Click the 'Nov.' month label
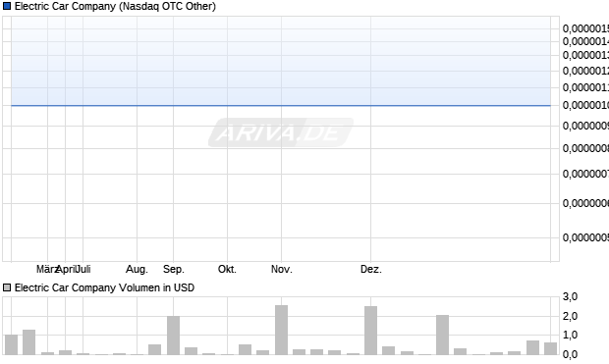This screenshot has height=364, width=609. [282, 269]
